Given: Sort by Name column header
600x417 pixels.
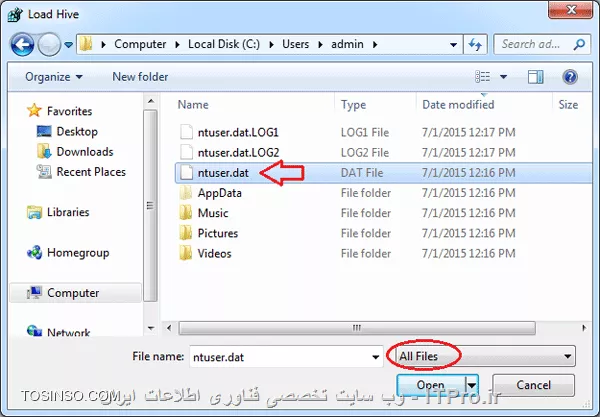Looking at the screenshot, I should [193, 105].
